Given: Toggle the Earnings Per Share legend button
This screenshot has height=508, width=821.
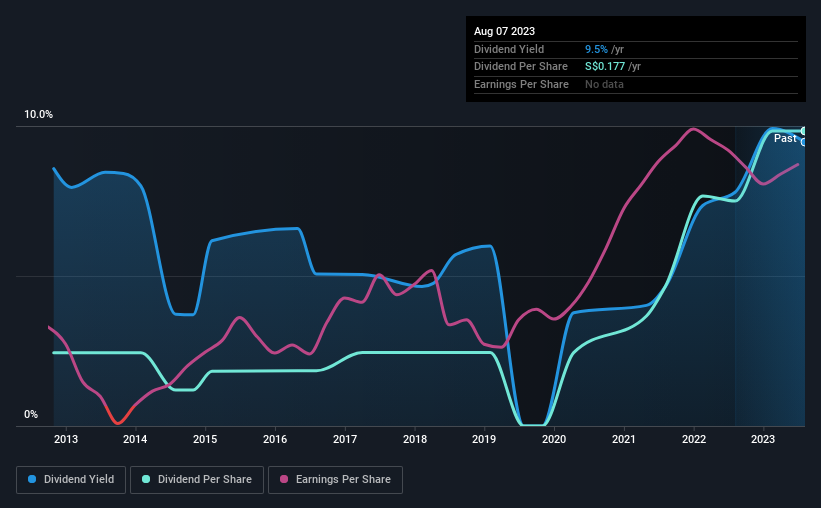Looking at the screenshot, I should click(335, 480).
